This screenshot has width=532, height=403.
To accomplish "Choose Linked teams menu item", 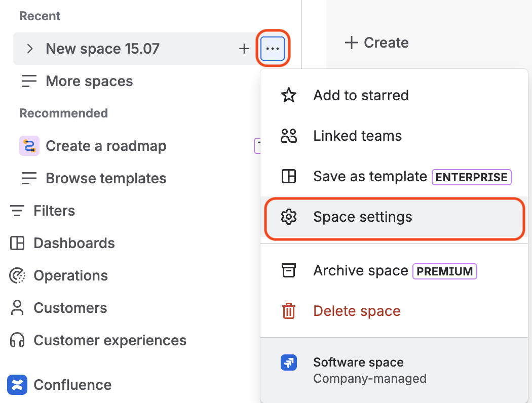I will (394, 136).
